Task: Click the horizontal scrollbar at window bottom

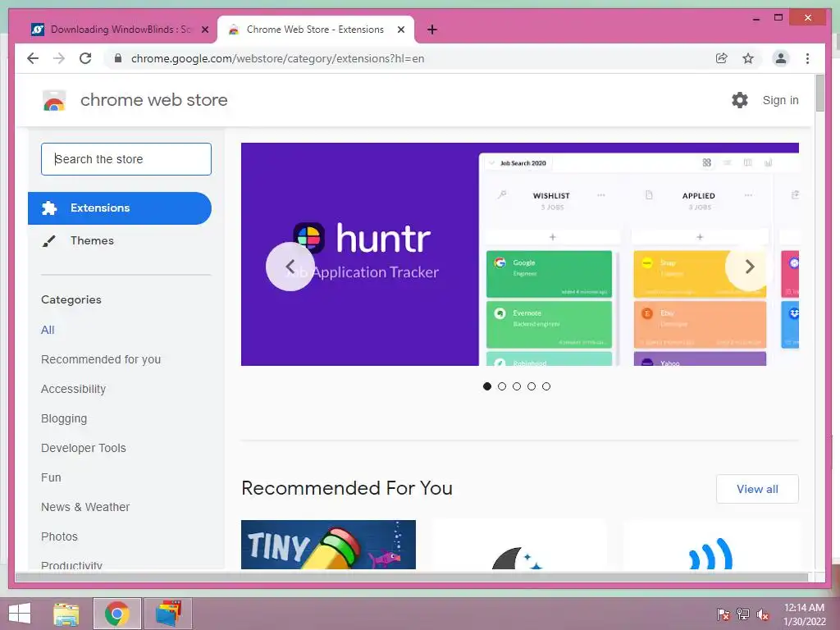Action: (x=412, y=577)
